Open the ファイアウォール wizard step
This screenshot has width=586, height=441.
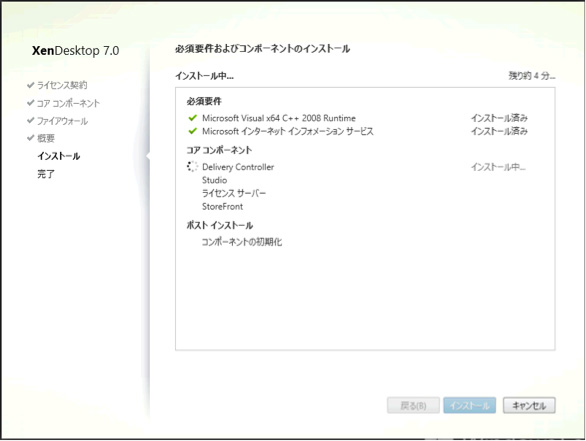62,121
